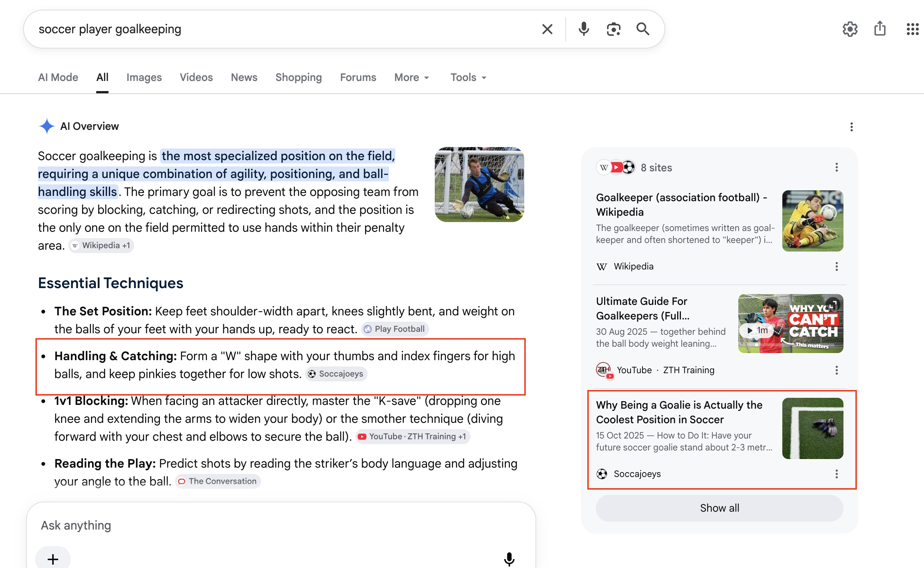Image resolution: width=924 pixels, height=568 pixels.
Task: Click the microphone in Ask anything box
Action: (x=509, y=559)
